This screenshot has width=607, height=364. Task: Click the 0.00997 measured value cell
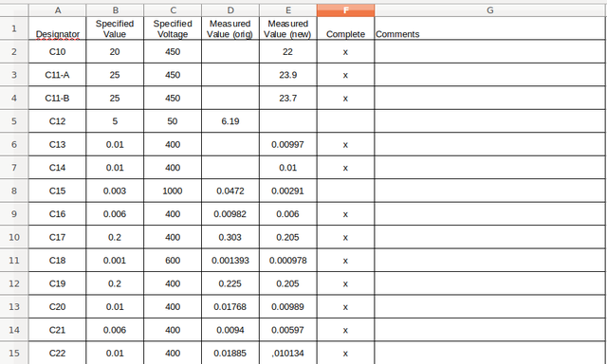[288, 144]
